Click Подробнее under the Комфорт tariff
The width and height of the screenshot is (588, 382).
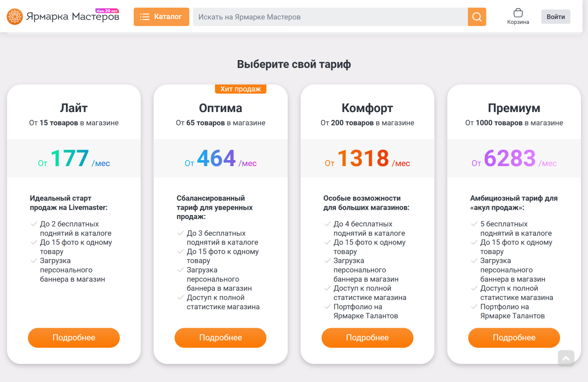click(x=367, y=338)
